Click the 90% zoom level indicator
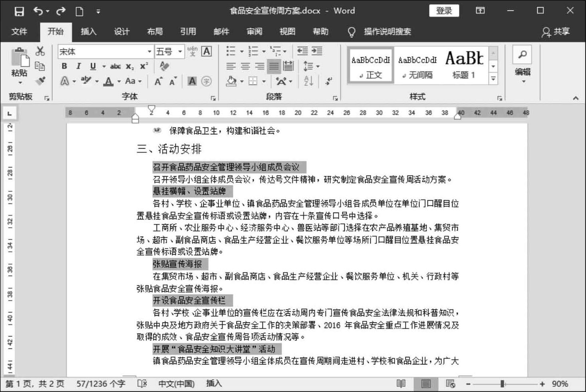The height and width of the screenshot is (392, 586). click(x=560, y=384)
